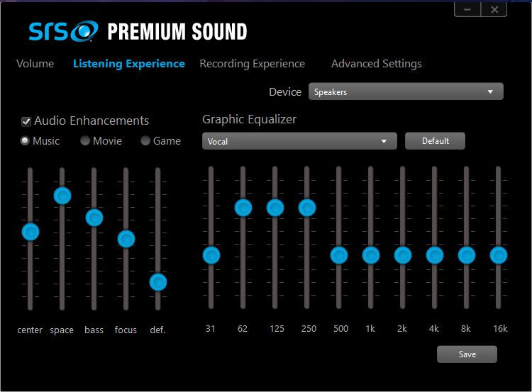Pick the Game radio button
This screenshot has height=392, width=532.
(145, 140)
